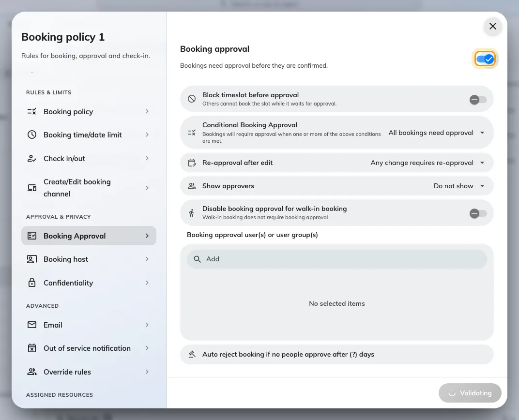
Task: Open the Booking host section
Action: (89, 259)
